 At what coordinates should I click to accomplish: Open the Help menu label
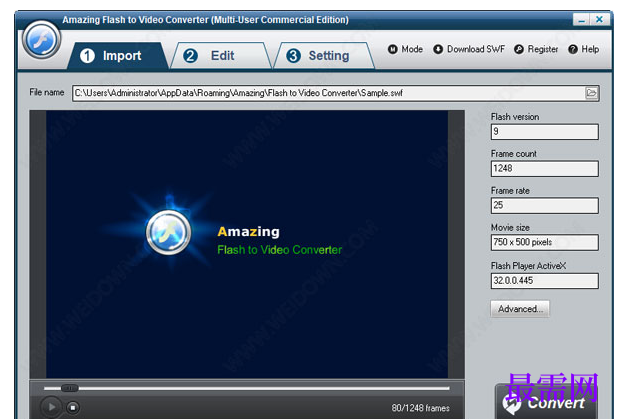click(x=590, y=49)
